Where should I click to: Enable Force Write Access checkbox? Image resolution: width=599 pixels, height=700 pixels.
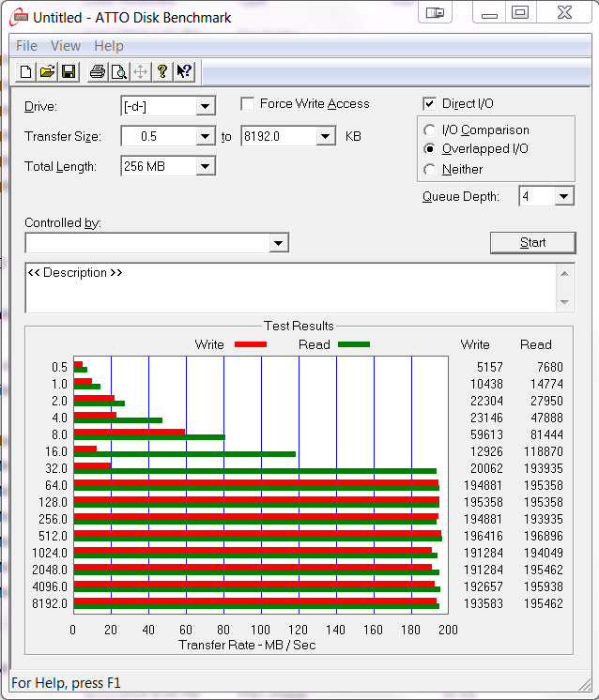(x=248, y=104)
